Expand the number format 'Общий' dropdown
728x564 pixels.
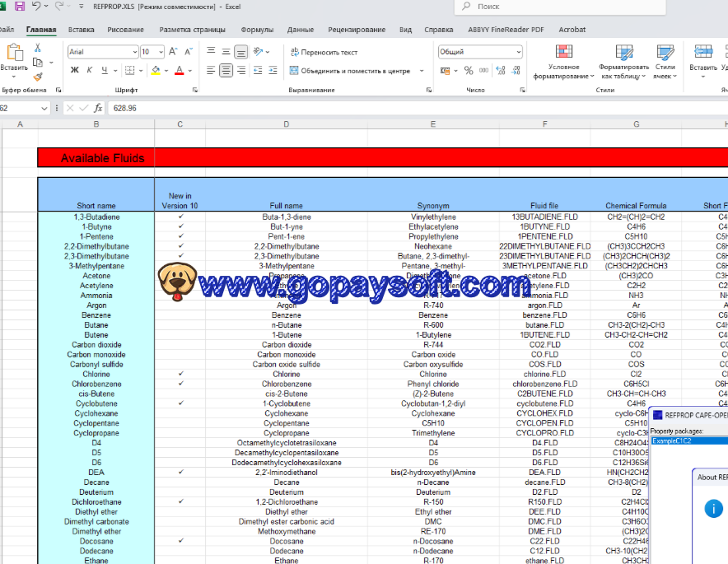(518, 52)
